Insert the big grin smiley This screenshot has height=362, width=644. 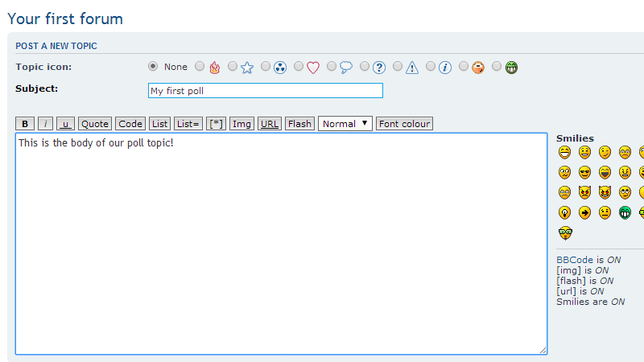563,152
